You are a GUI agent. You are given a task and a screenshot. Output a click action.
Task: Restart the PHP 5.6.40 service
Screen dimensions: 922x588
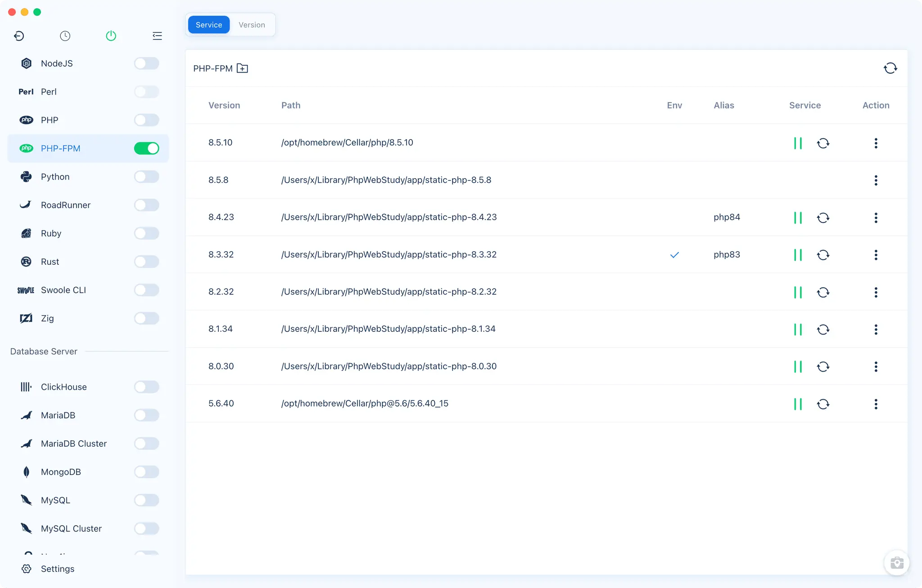(823, 404)
